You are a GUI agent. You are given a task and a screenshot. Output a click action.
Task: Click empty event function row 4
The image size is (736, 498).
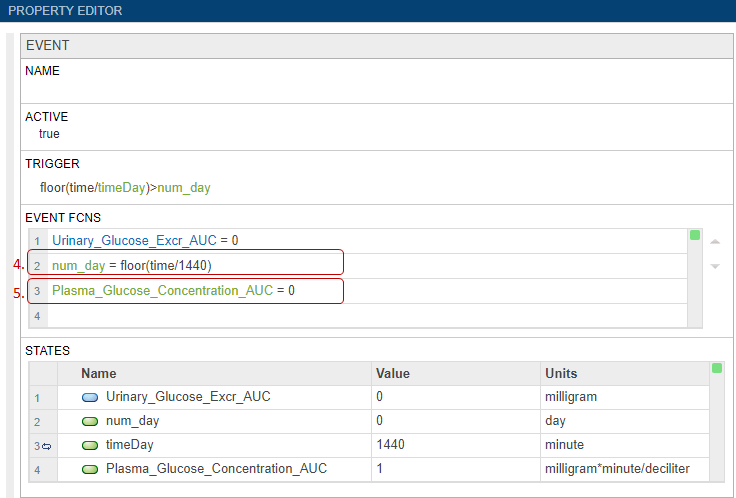pos(360,315)
